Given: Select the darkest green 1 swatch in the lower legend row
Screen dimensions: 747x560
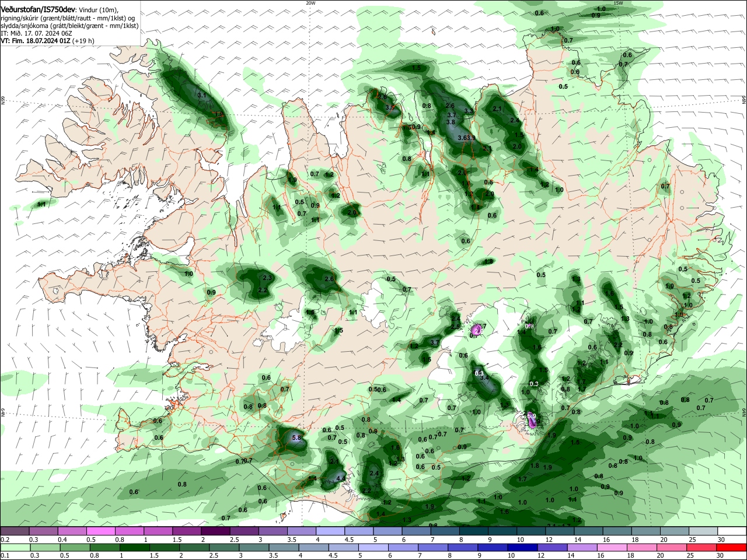Looking at the screenshot, I should pyautogui.click(x=134, y=547).
